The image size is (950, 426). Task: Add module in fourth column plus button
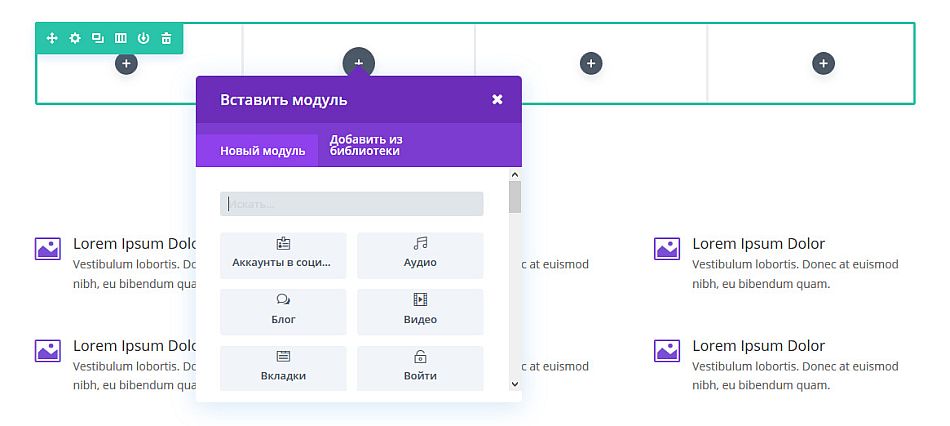tap(823, 63)
